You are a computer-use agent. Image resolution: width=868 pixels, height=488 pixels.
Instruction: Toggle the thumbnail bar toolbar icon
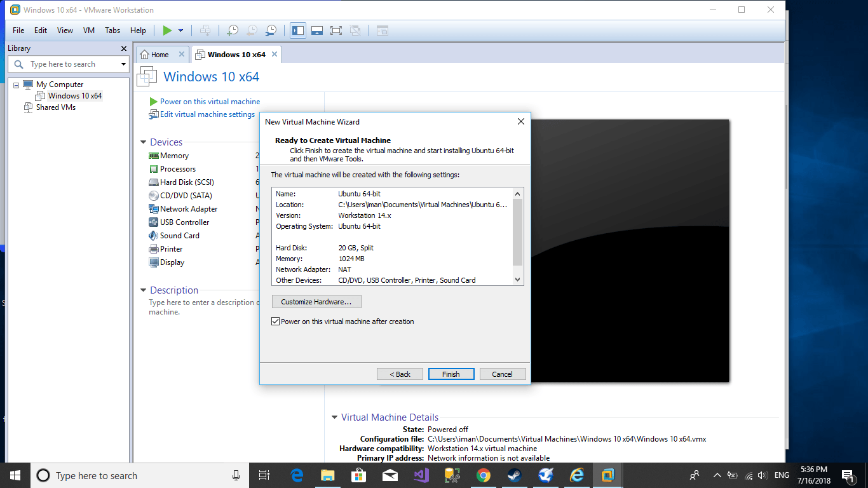[x=317, y=30]
